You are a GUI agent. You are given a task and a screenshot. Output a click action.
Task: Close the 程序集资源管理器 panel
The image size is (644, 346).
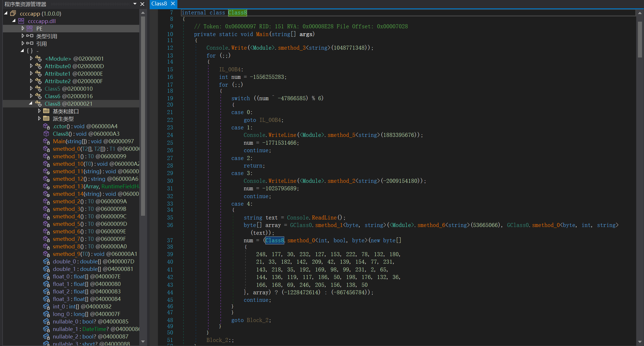[x=142, y=4]
